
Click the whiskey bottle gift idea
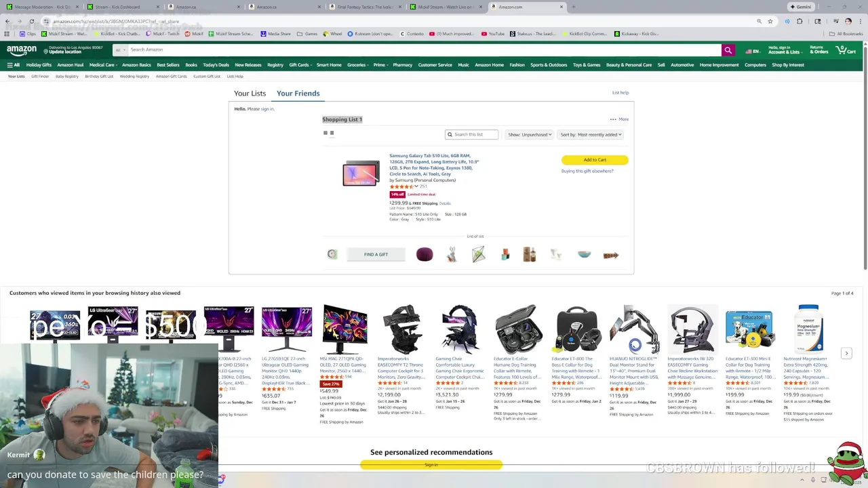(530, 255)
